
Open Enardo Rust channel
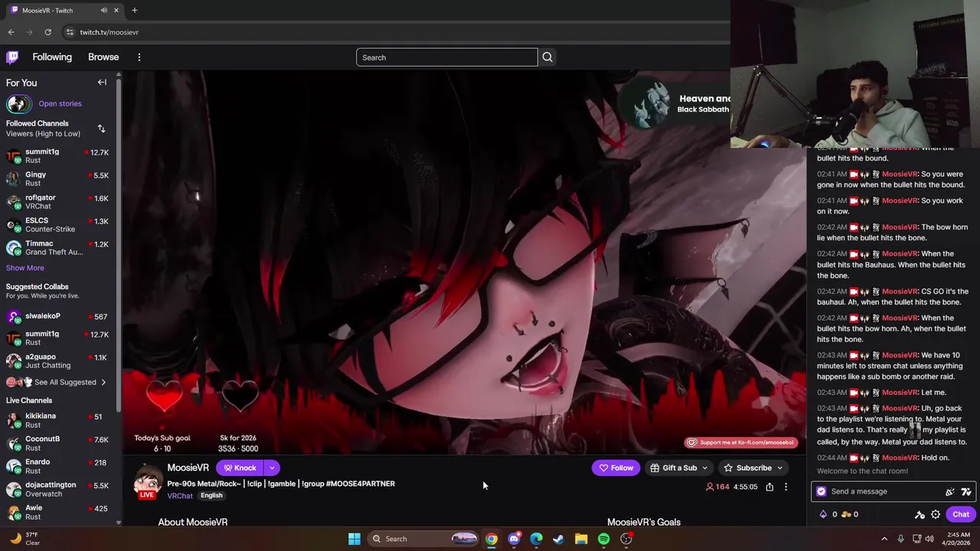tap(58, 466)
